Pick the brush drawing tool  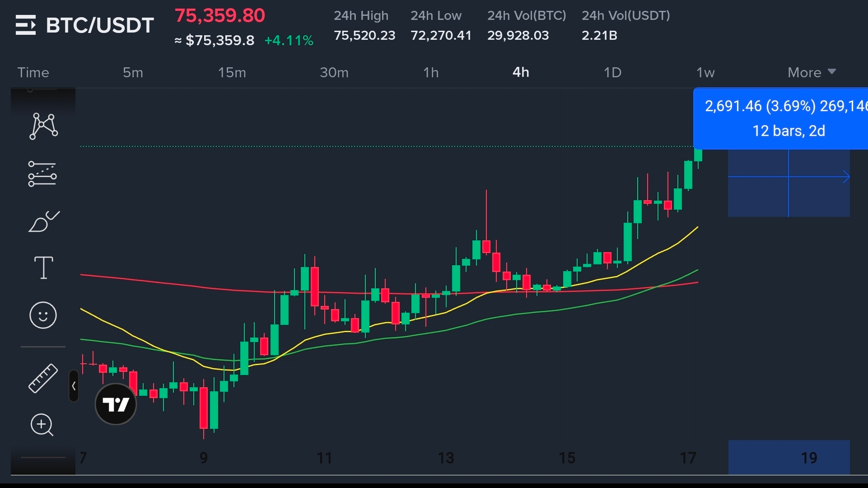click(43, 222)
